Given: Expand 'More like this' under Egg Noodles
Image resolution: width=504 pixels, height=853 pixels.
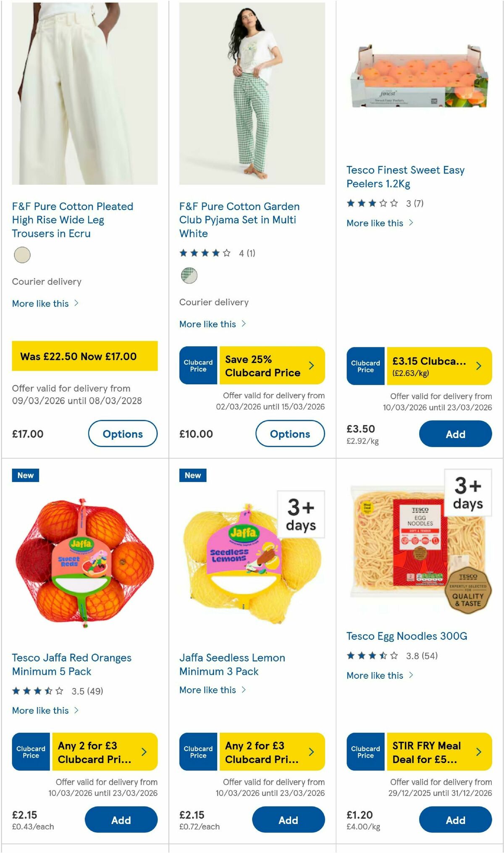Looking at the screenshot, I should coord(377,675).
